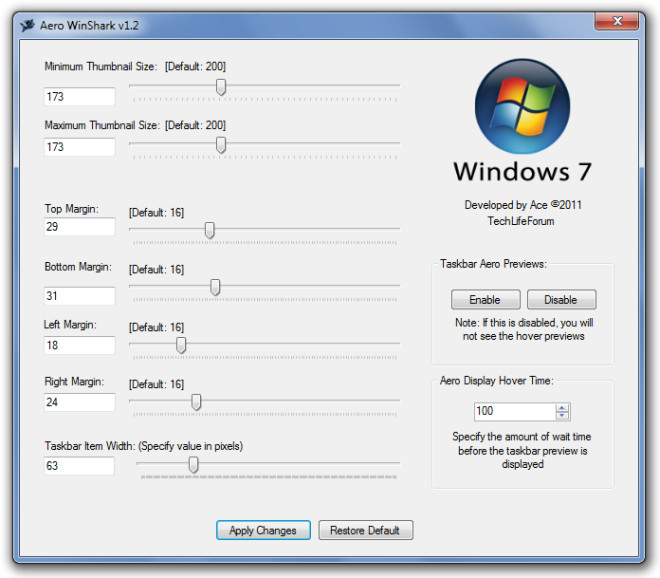
Task: Click the 'Aero Display Hover Time:' group label
Action: 497,381
